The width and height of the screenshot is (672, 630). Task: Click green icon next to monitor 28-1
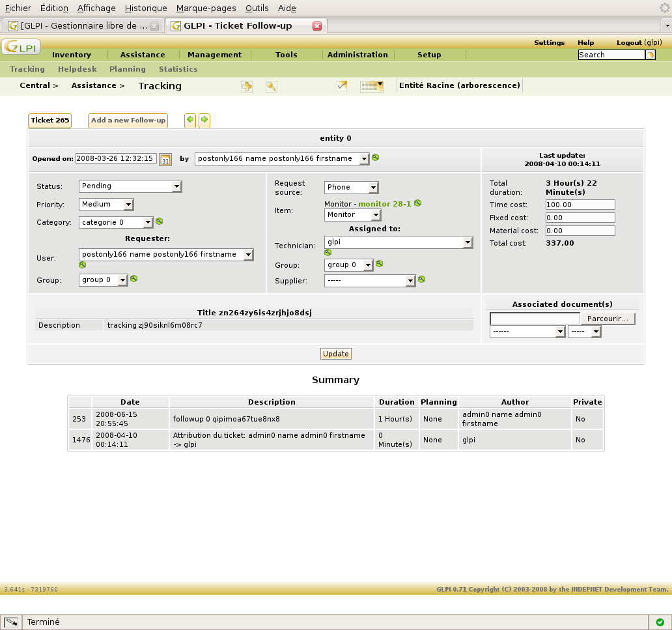point(418,203)
